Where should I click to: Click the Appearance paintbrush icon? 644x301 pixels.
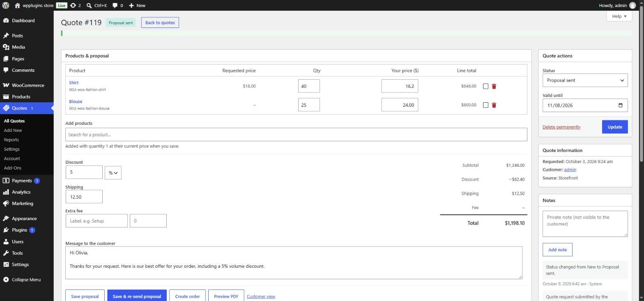pyautogui.click(x=6, y=218)
